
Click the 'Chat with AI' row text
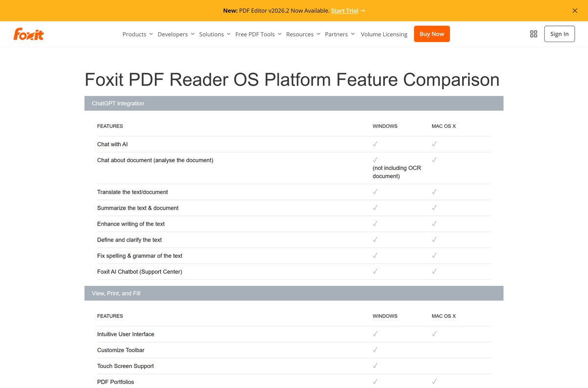coord(112,144)
